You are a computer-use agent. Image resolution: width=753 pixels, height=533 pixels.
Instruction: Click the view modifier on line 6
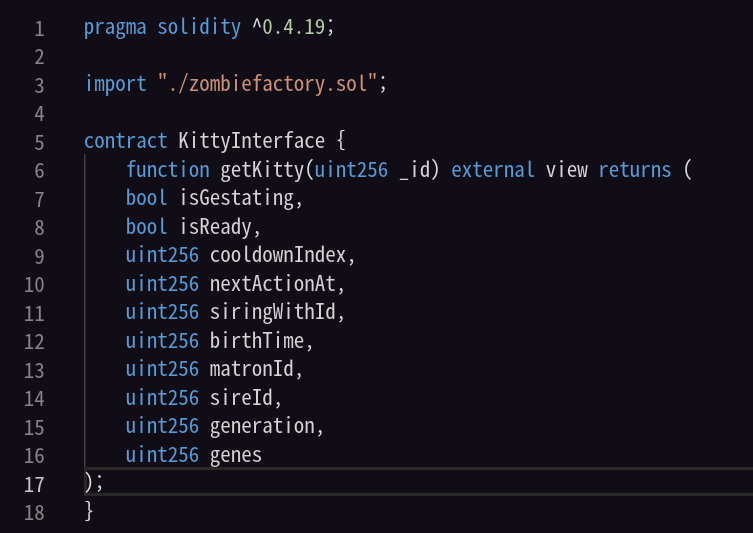[x=567, y=170]
